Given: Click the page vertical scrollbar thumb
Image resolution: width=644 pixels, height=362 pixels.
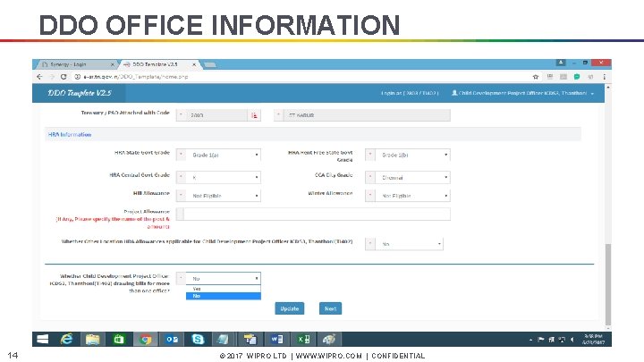Looking at the screenshot, I should click(608, 284).
